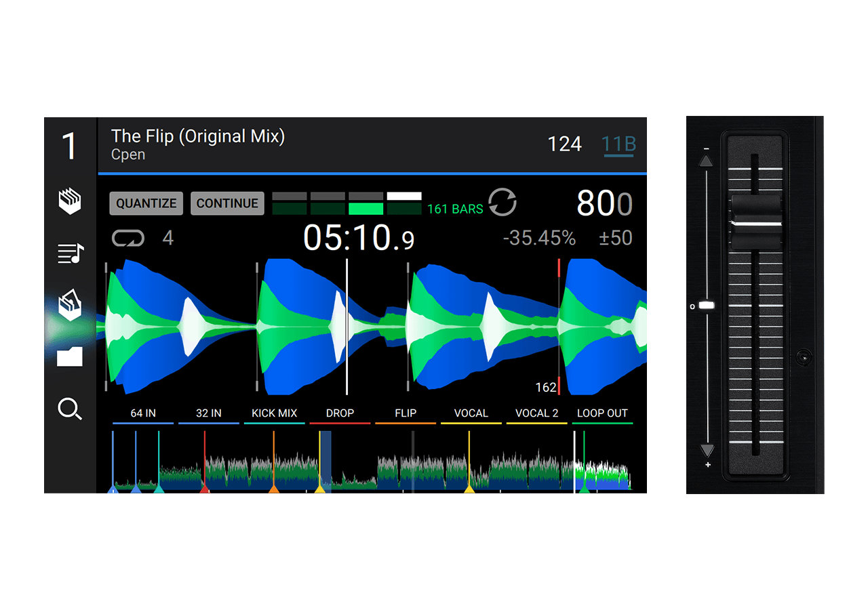
Task: Select the KICK MIX cue label
Action: coord(274,413)
